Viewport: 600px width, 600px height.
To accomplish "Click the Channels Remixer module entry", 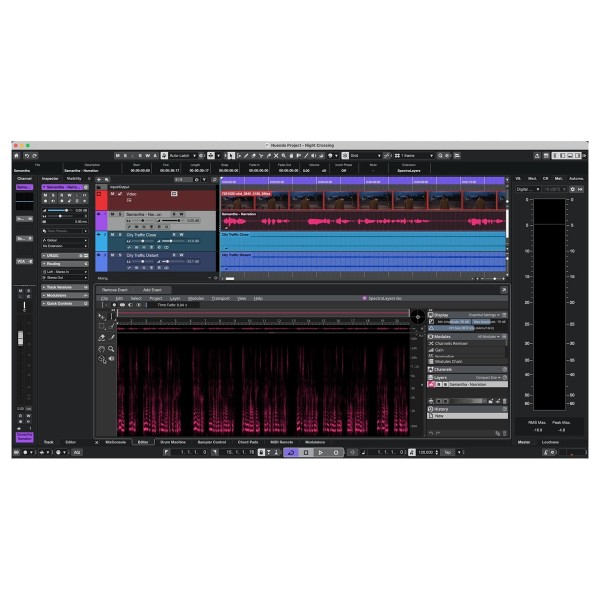I will click(466, 344).
